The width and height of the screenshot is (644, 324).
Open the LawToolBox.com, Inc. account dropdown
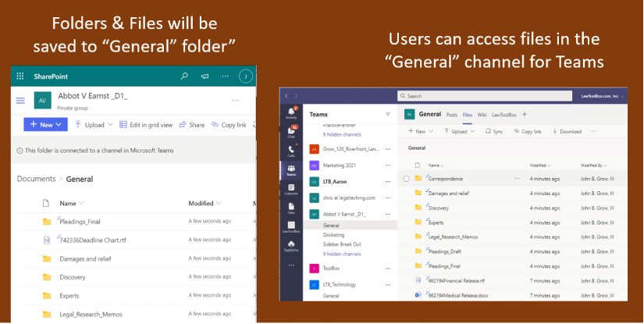point(602,96)
